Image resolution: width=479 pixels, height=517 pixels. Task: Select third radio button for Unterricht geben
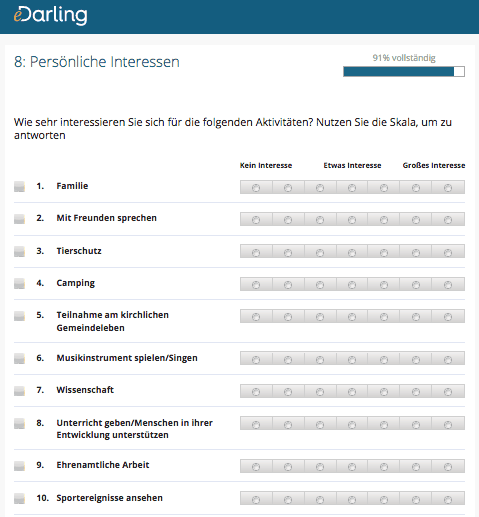pos(320,425)
